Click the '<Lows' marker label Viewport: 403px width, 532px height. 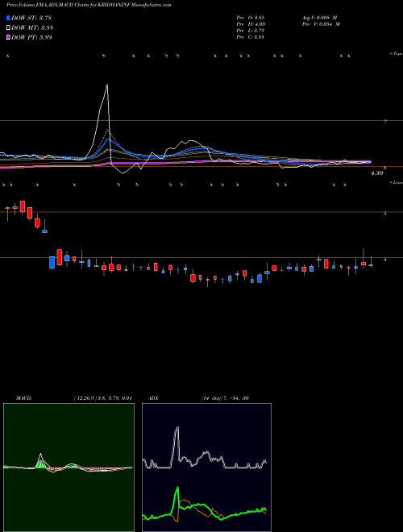(x=396, y=182)
